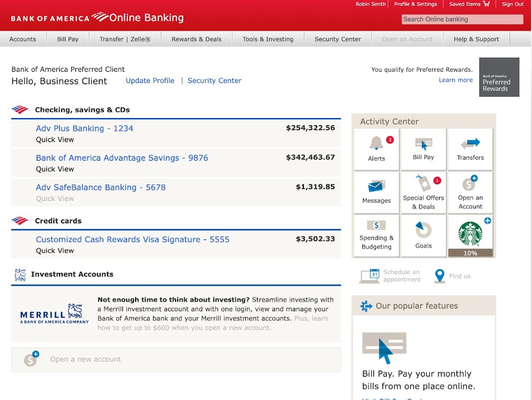Expand Quick View under Adv Plus Banking

point(55,139)
